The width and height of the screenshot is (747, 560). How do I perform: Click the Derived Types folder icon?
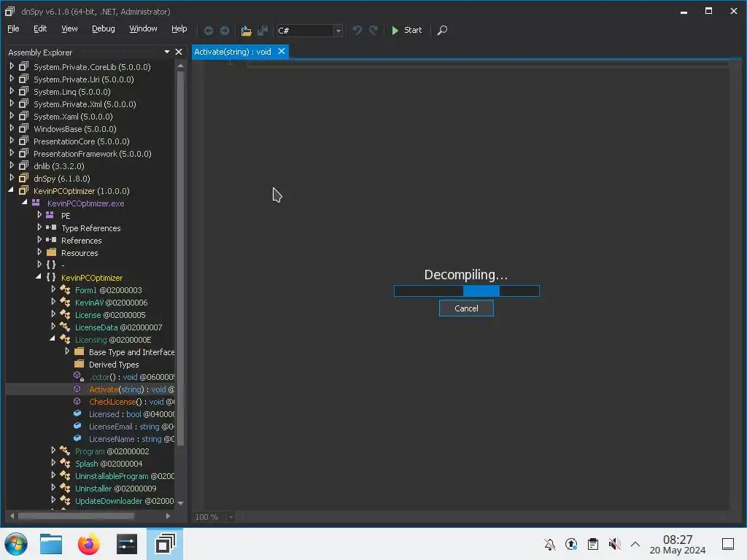click(x=79, y=364)
